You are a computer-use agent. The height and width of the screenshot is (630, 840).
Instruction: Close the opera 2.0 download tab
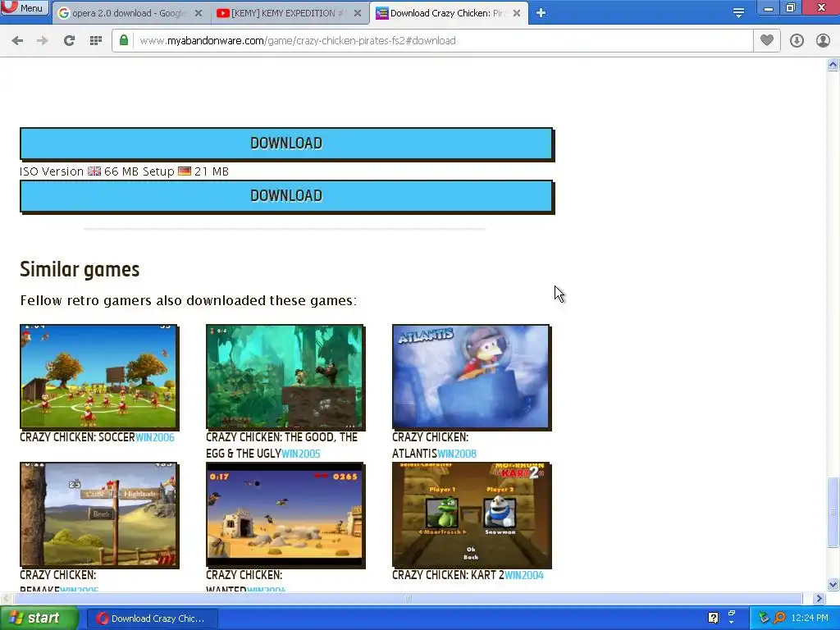199,13
